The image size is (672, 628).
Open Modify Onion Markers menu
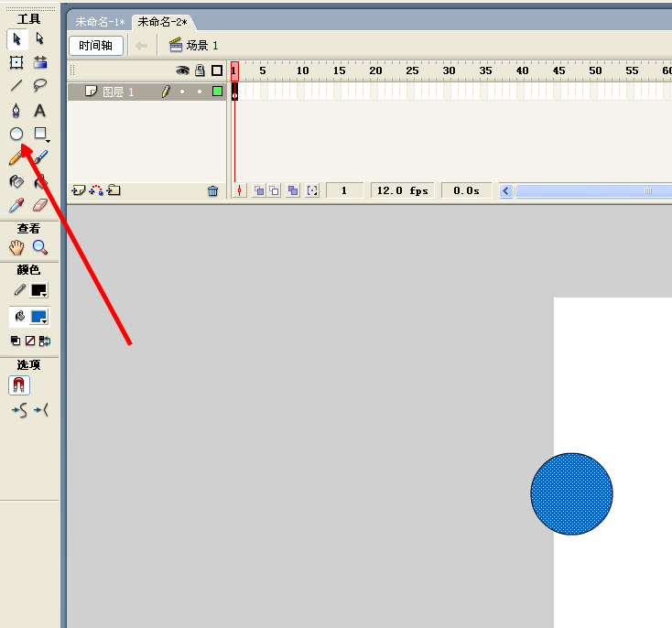(312, 190)
